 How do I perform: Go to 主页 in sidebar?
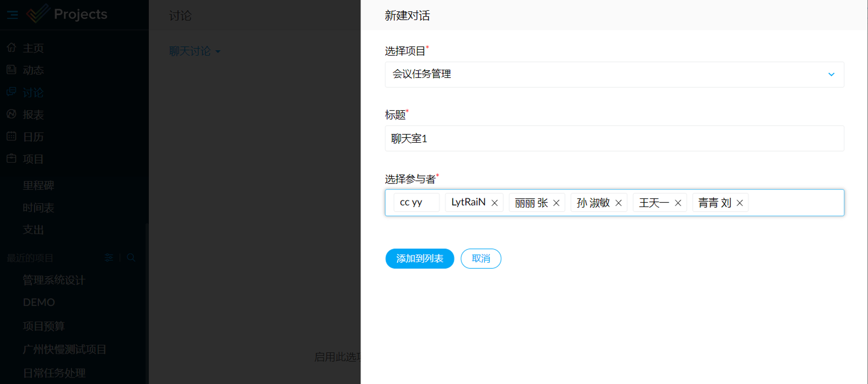pyautogui.click(x=33, y=48)
